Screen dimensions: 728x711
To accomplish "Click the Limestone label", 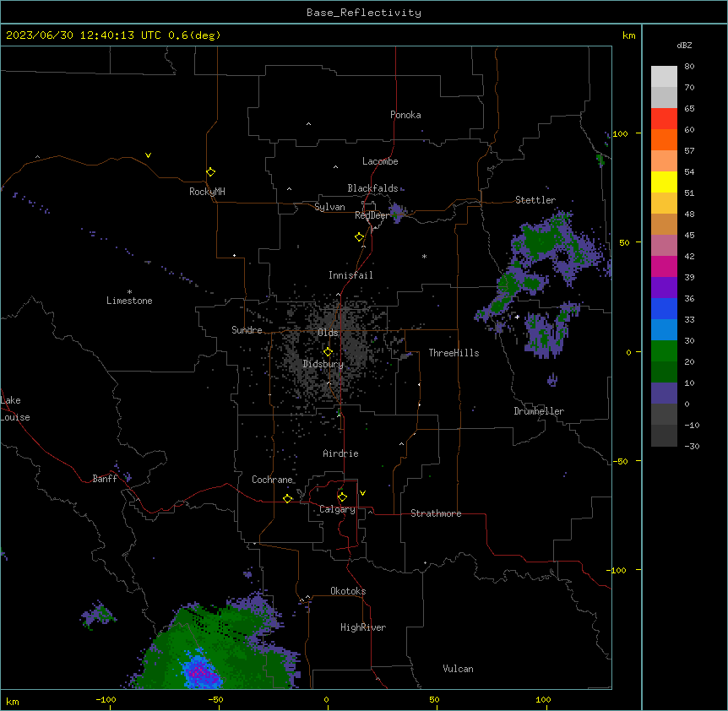I will pos(129,301).
